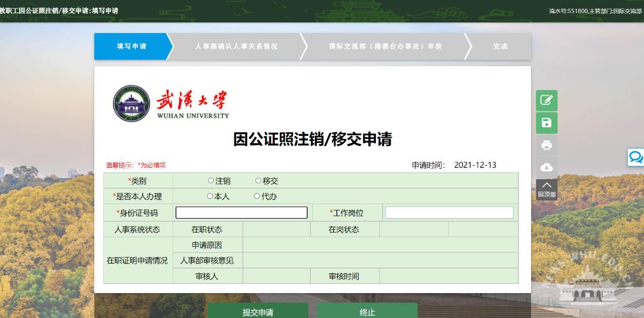The image size is (644, 318).
Task: Click the gray printer icon
Action: click(546, 146)
